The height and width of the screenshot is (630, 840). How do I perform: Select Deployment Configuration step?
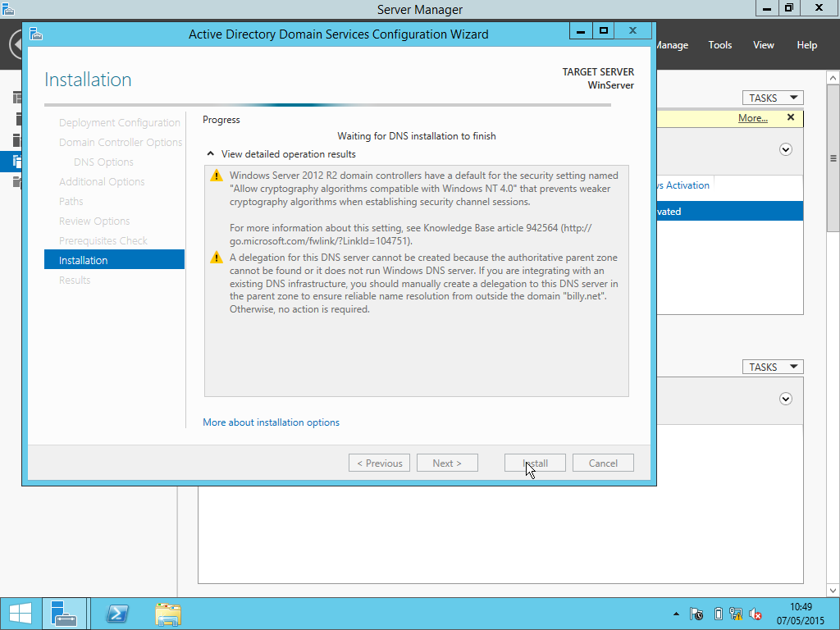point(120,123)
